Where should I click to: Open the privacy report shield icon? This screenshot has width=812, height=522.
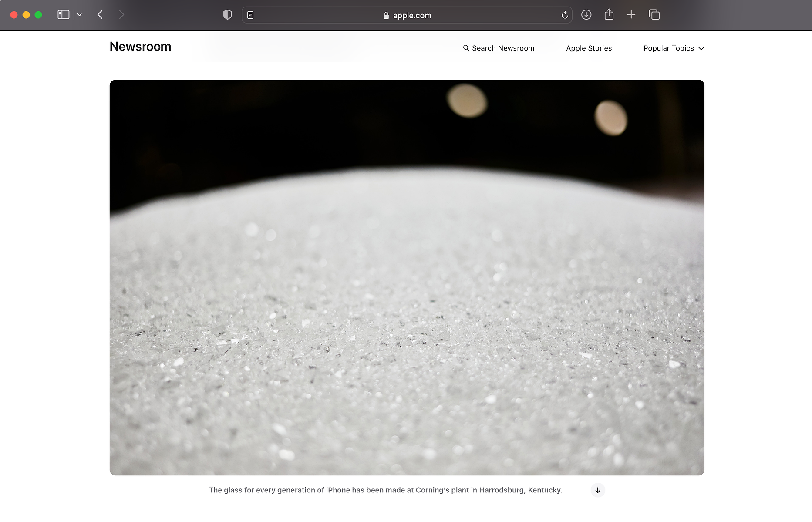click(x=227, y=15)
